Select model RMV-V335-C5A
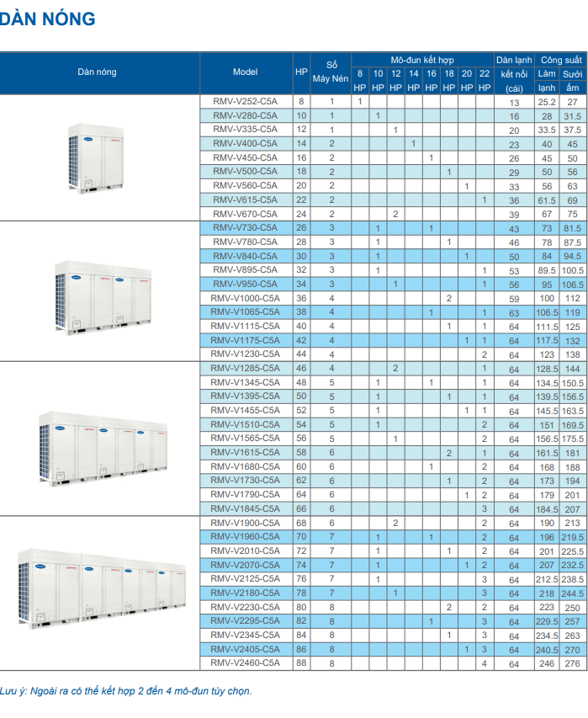Image resolution: width=588 pixels, height=718 pixels. click(x=246, y=129)
